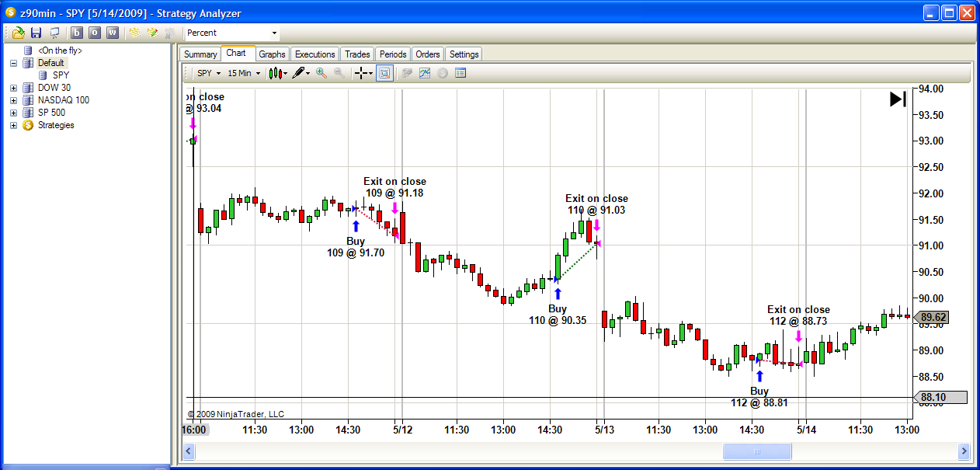Screen dimensions: 980x470
Task: Expand the NASDAQ 100 list
Action: tap(13, 100)
